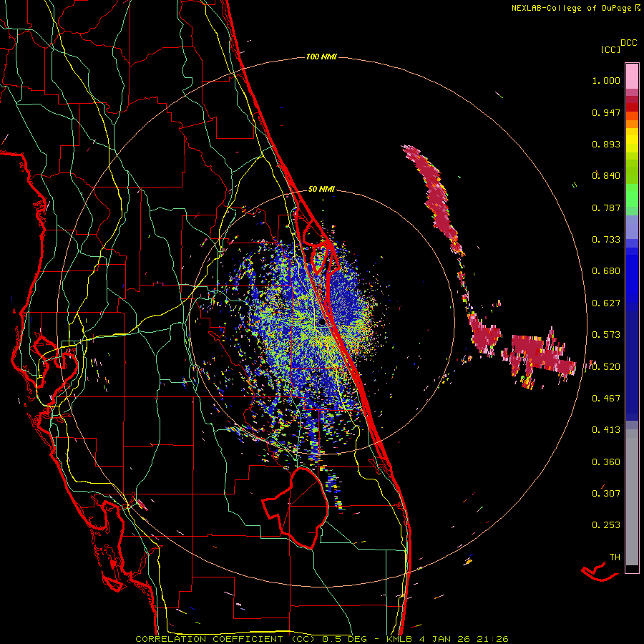Click the 0.893 legend value
Screen dimensions: 644x644
pyautogui.click(x=606, y=144)
